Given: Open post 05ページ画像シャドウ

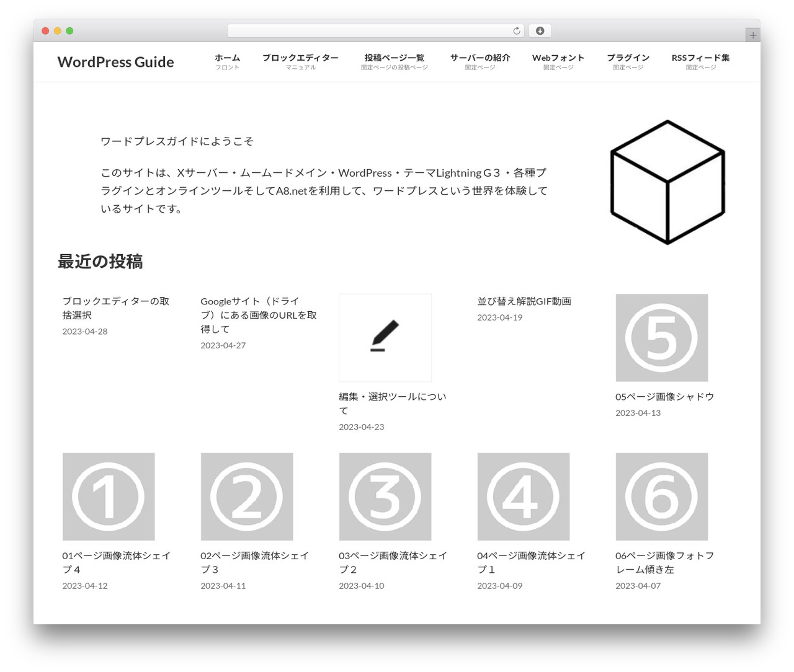Looking at the screenshot, I should 665,397.
